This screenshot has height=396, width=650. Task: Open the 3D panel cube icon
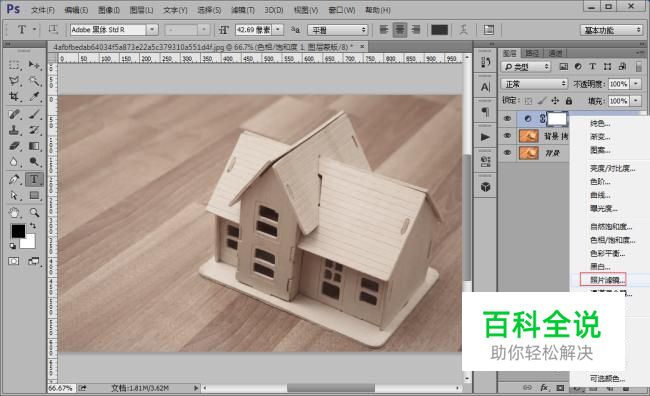(x=485, y=187)
